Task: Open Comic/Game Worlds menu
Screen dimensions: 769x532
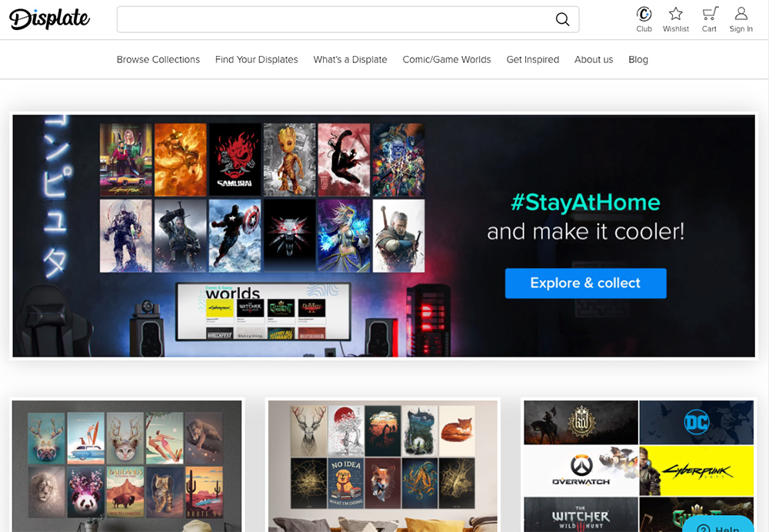Action: point(447,59)
